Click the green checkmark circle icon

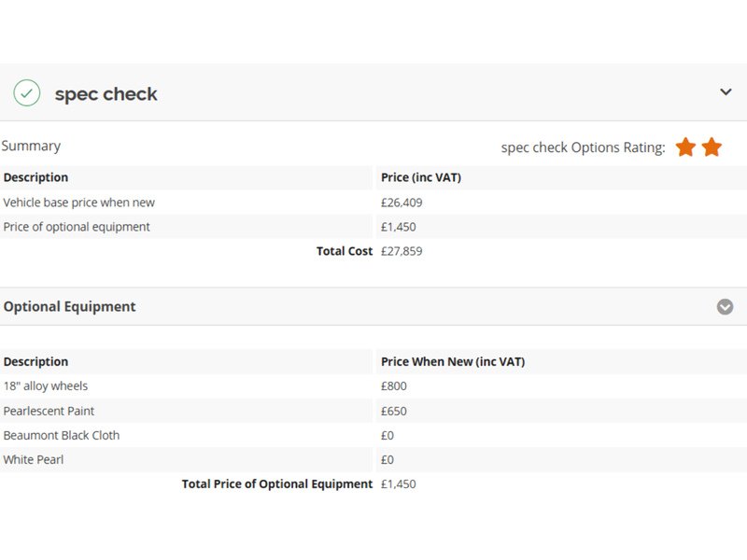click(27, 93)
